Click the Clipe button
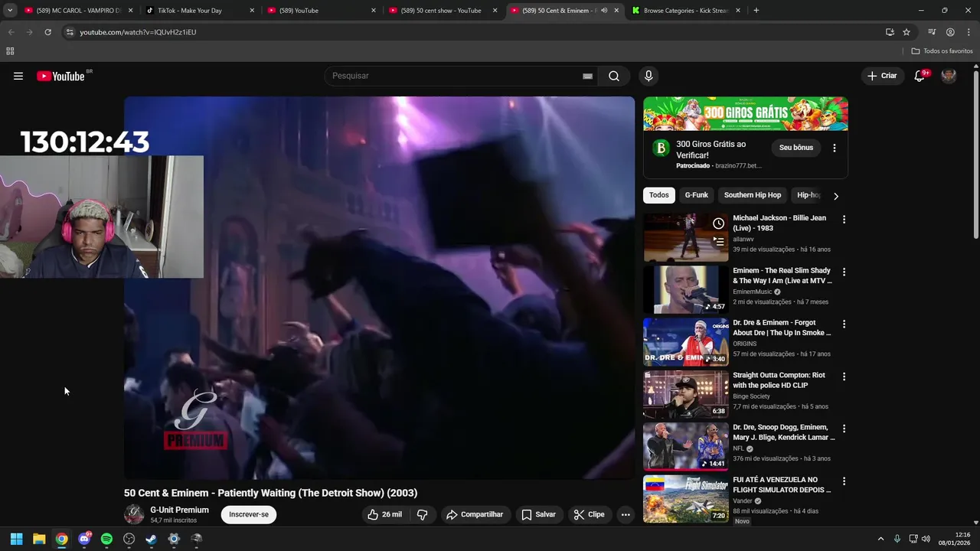 590,514
